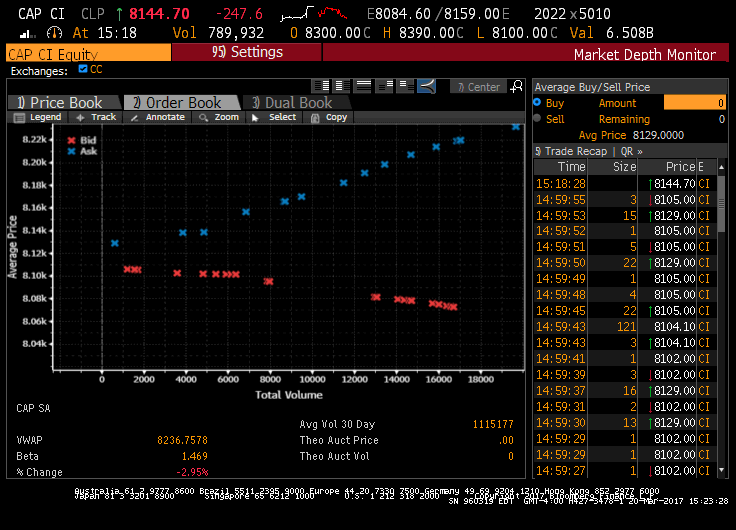Select staggered layout icon with upper-right bars
Screen dimensions: 736x530
tap(385, 86)
